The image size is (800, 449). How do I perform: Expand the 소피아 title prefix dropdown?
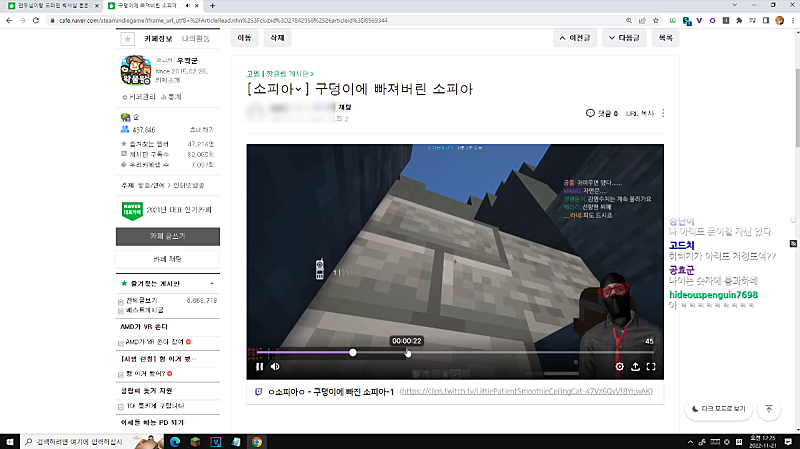(x=298, y=89)
